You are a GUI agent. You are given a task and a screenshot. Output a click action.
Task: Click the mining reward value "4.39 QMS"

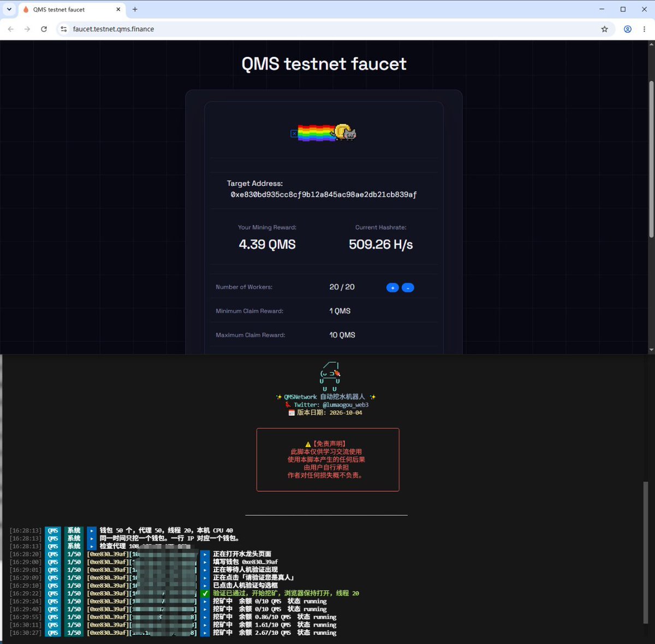[267, 244]
